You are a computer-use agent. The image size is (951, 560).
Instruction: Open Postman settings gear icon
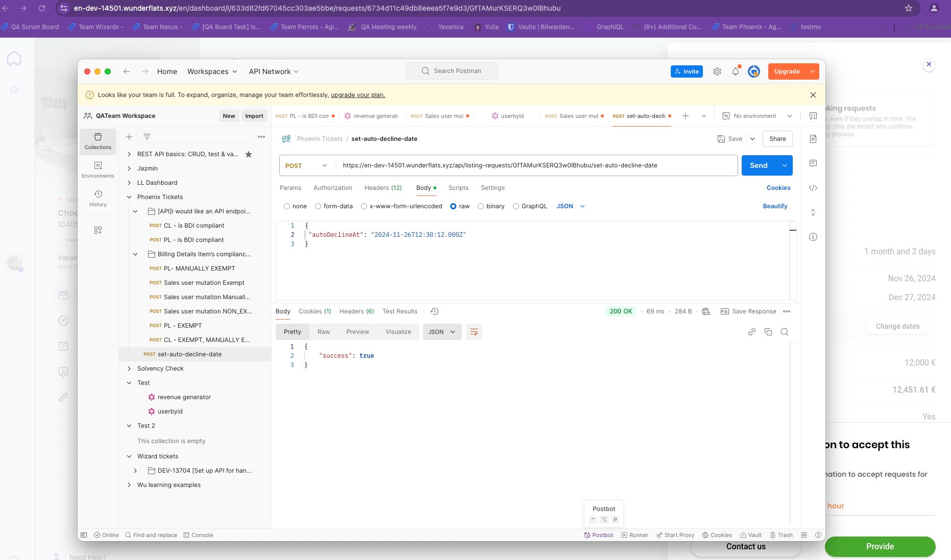tap(717, 71)
